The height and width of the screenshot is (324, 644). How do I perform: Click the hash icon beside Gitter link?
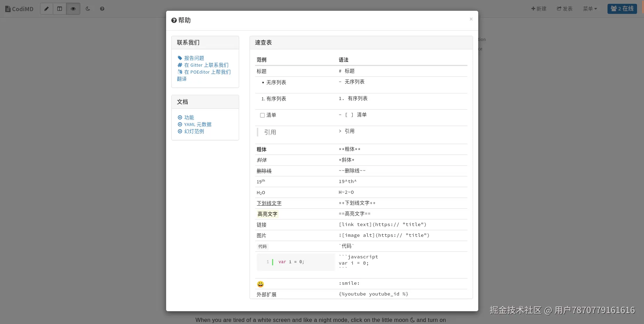pyautogui.click(x=180, y=65)
